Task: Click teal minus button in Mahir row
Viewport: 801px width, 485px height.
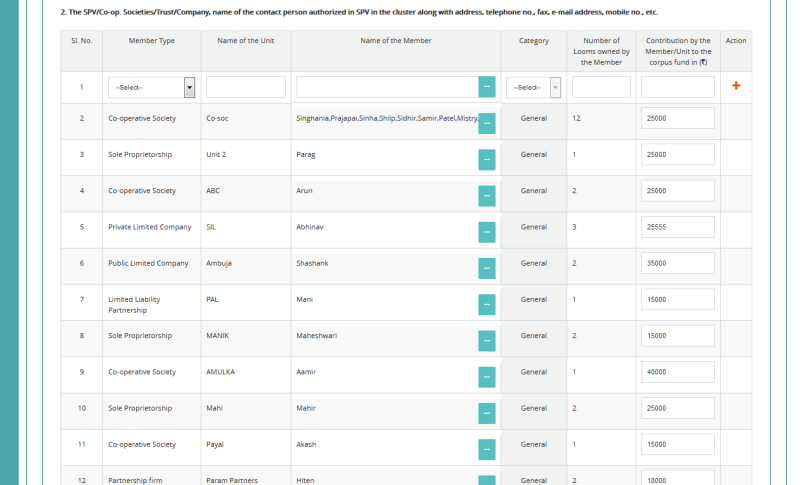Action: [487, 413]
